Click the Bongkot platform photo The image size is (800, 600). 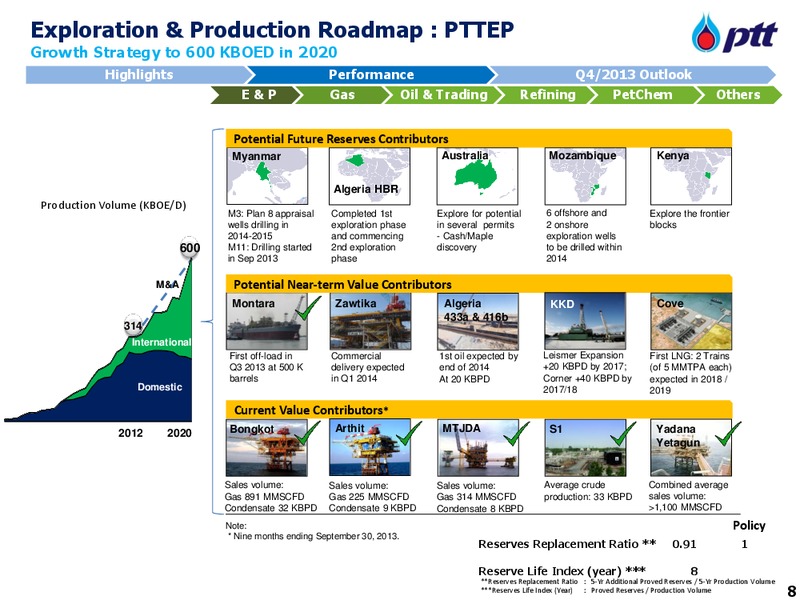coord(267,448)
